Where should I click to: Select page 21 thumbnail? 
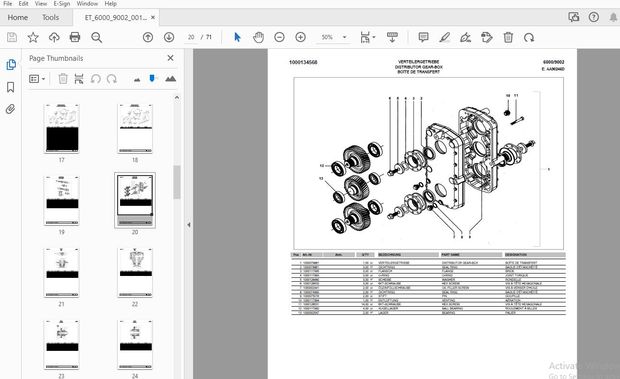(61, 273)
